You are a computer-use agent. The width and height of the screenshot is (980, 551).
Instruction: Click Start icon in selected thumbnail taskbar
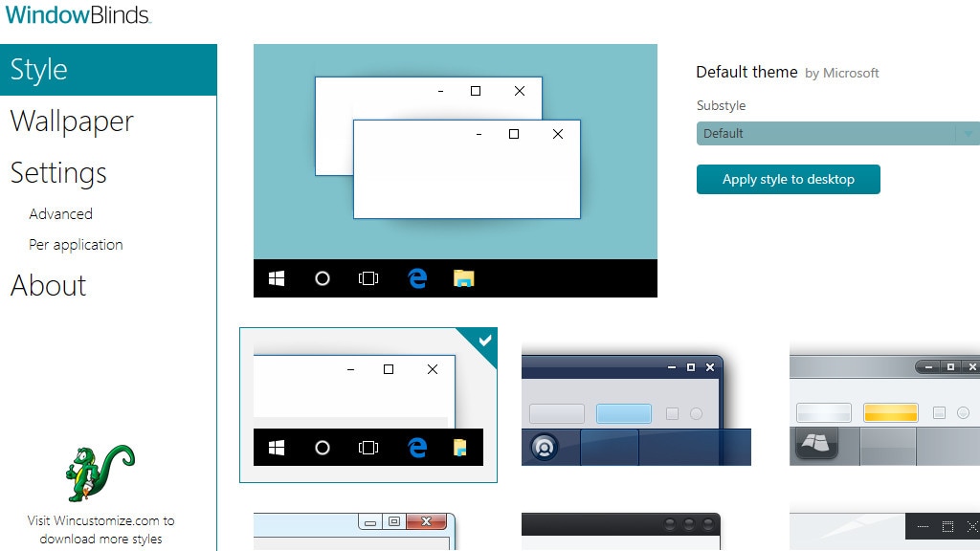(x=277, y=448)
